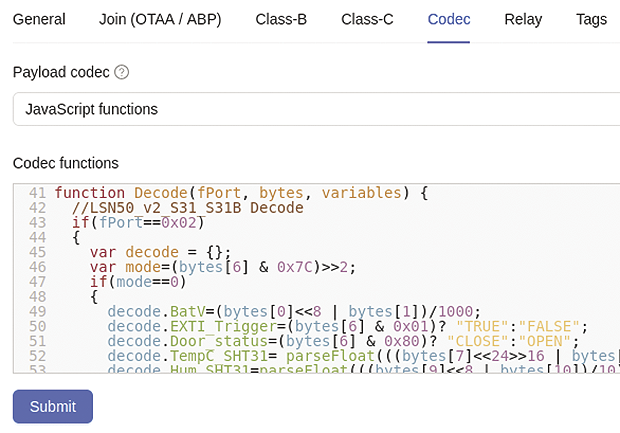Click the Payload codec label
This screenshot has height=433, width=620.
click(61, 72)
